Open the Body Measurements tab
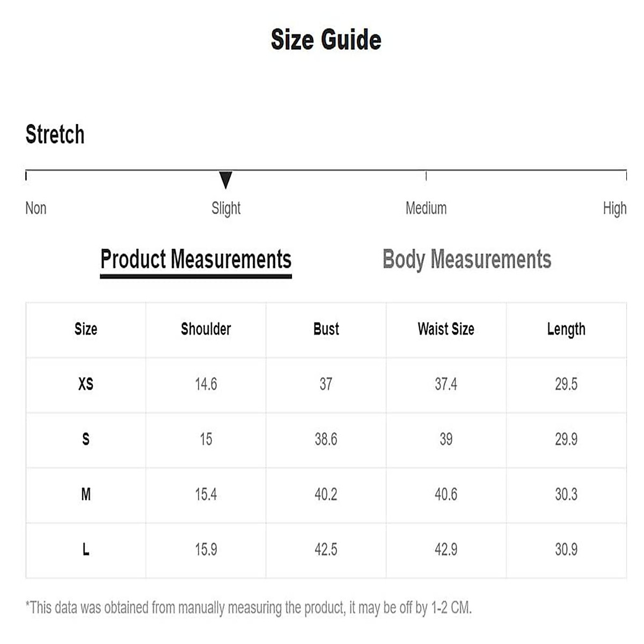 466,259
